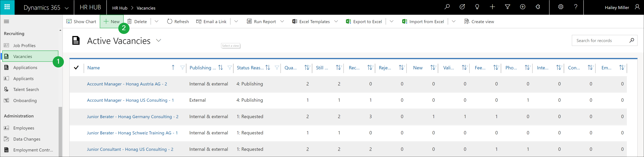The image size is (644, 157).
Task: Click the quick create plus icon
Action: click(x=492, y=7)
